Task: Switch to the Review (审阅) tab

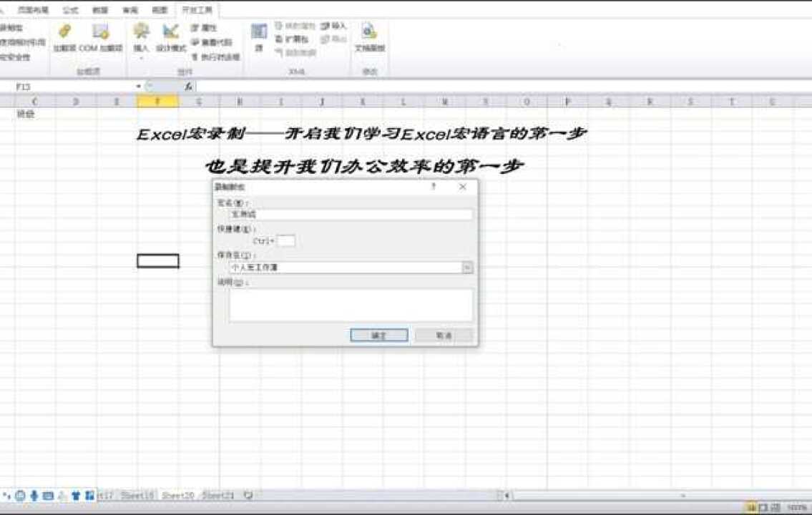Action: 130,10
